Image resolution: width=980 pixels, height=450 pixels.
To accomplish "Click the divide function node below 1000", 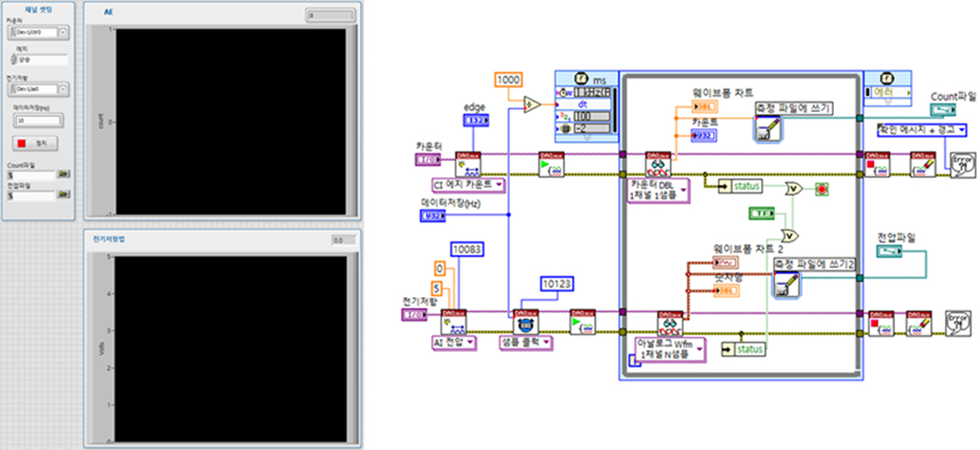I will pos(531,104).
